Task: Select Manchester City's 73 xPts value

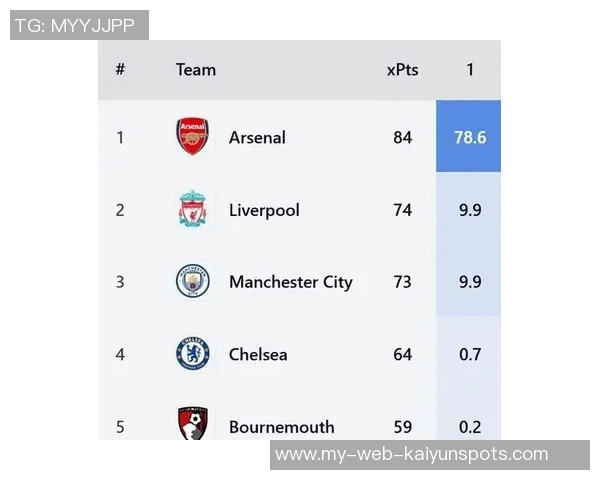Action: tap(402, 282)
